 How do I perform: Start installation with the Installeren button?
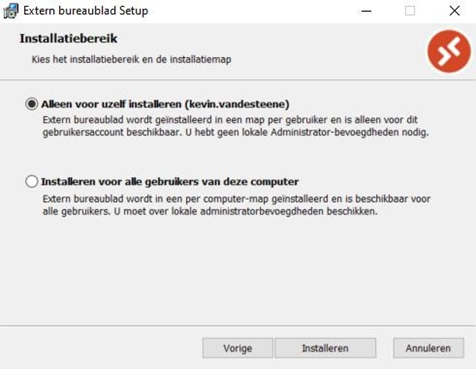point(325,348)
